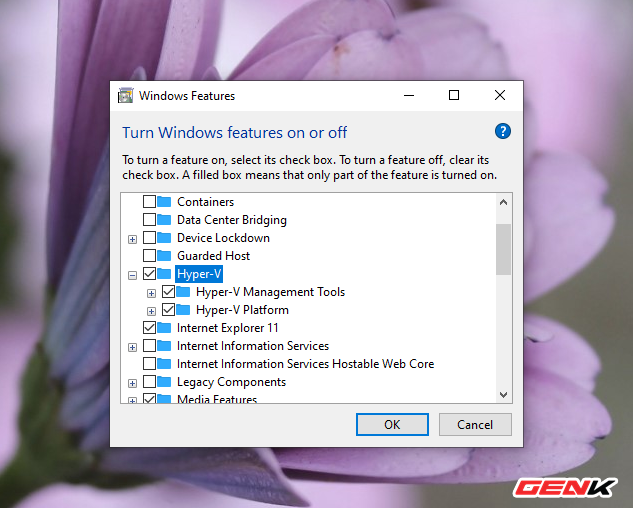
Task: Select the Device Lockdown label
Action: tap(223, 238)
